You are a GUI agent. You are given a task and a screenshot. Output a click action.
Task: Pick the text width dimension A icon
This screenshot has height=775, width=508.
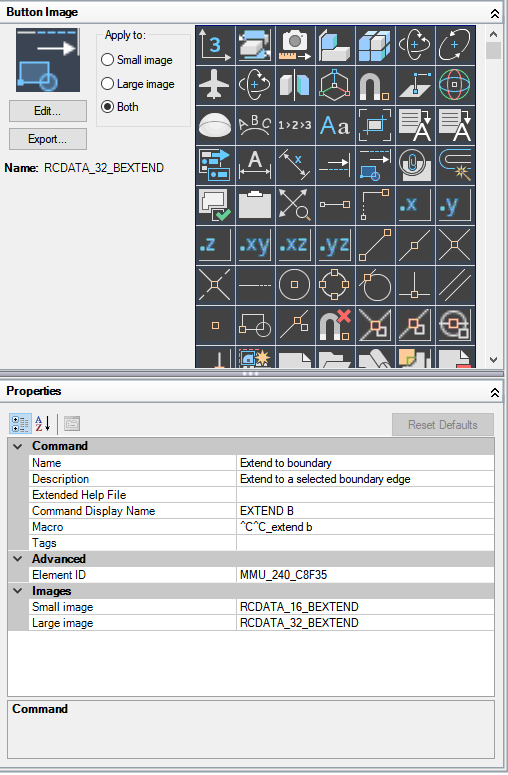[255, 166]
